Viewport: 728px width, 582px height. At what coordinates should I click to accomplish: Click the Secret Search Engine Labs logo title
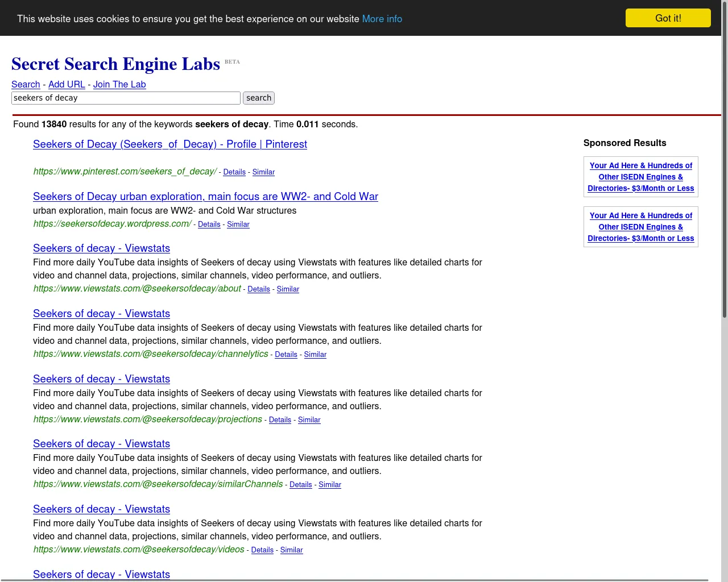(x=115, y=64)
